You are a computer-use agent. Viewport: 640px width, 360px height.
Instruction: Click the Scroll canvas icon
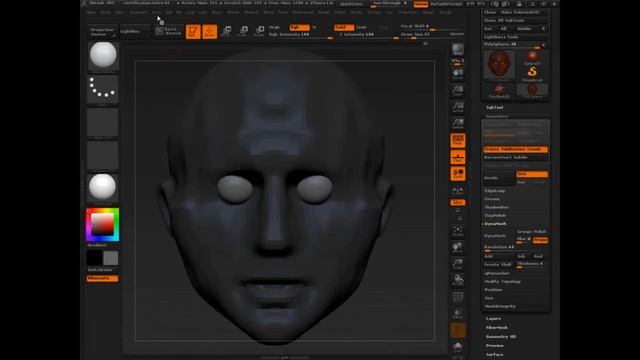click(458, 74)
